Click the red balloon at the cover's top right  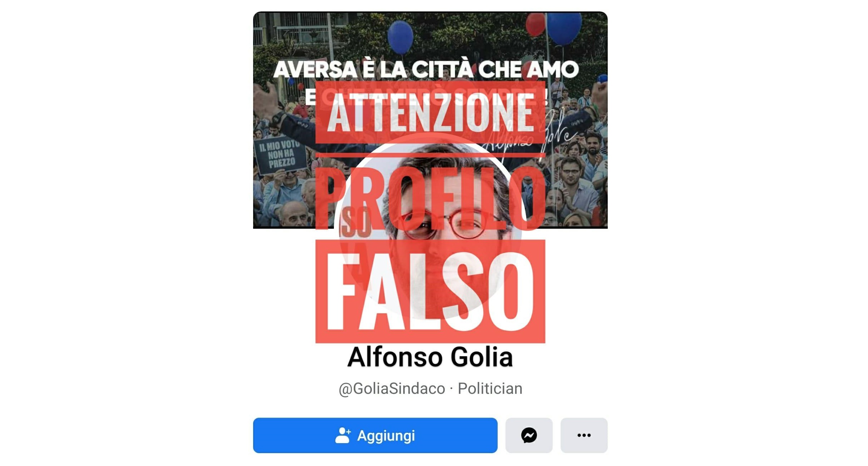pyautogui.click(x=535, y=24)
